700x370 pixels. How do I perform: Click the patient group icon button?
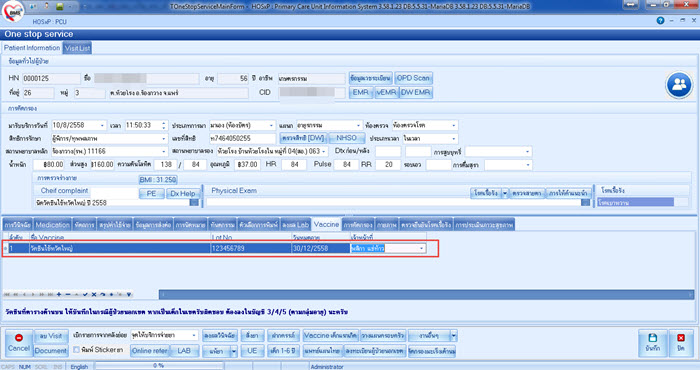[x=679, y=85]
